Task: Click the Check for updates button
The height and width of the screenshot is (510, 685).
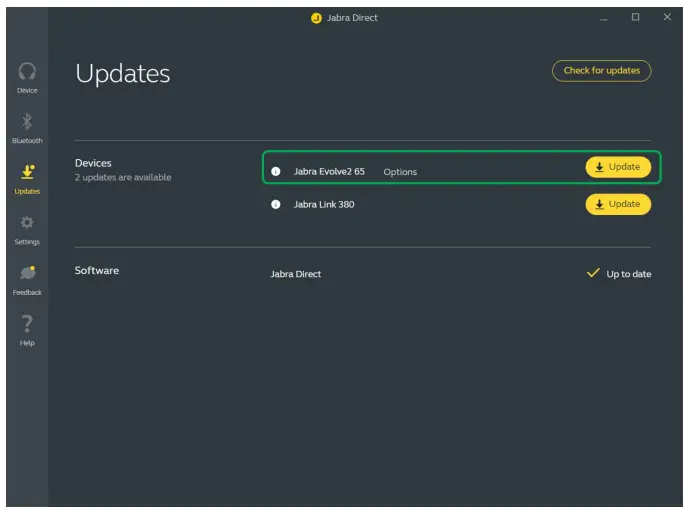Action: [602, 71]
